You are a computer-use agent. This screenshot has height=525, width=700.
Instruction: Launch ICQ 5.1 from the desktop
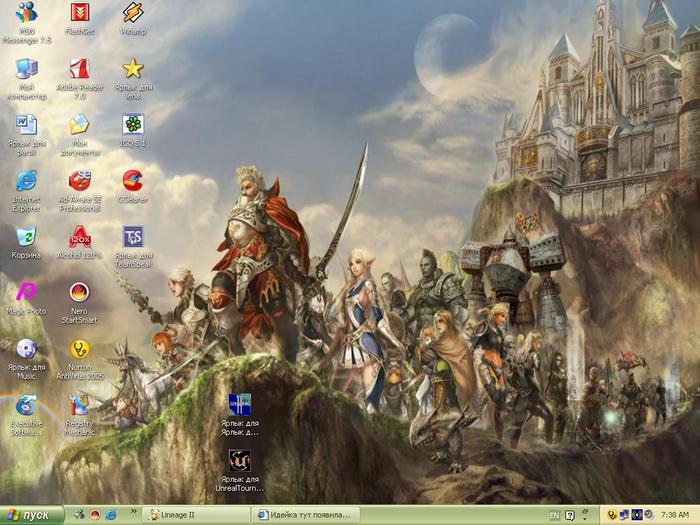[133, 125]
